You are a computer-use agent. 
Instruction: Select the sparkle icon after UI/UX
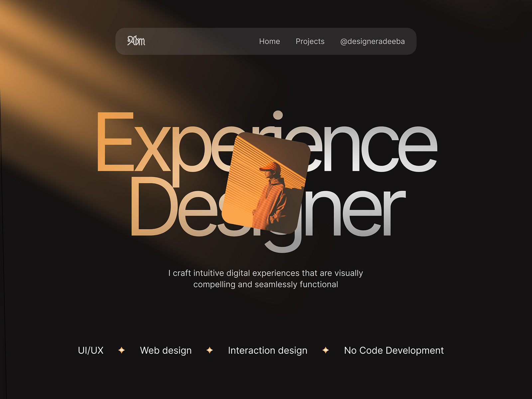pyautogui.click(x=121, y=350)
